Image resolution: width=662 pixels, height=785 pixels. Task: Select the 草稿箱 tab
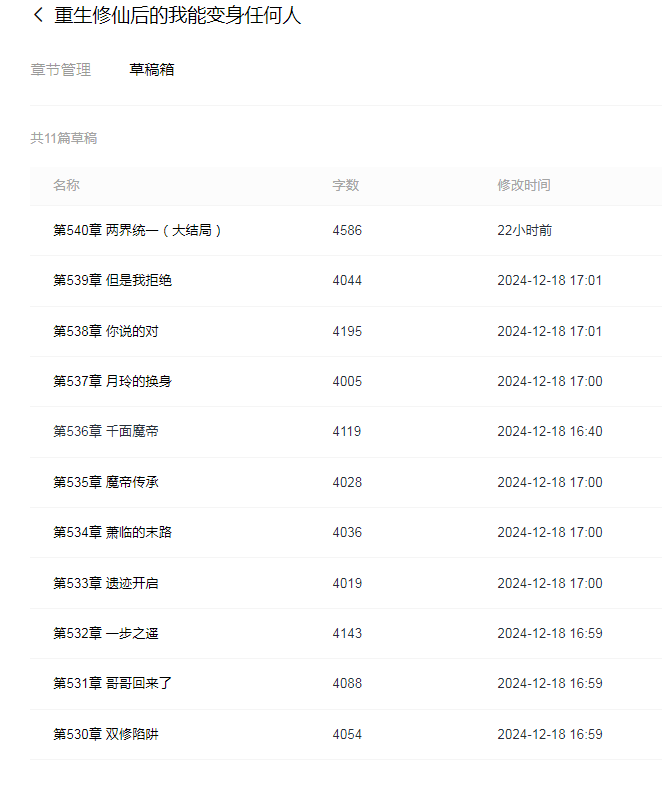(x=152, y=70)
